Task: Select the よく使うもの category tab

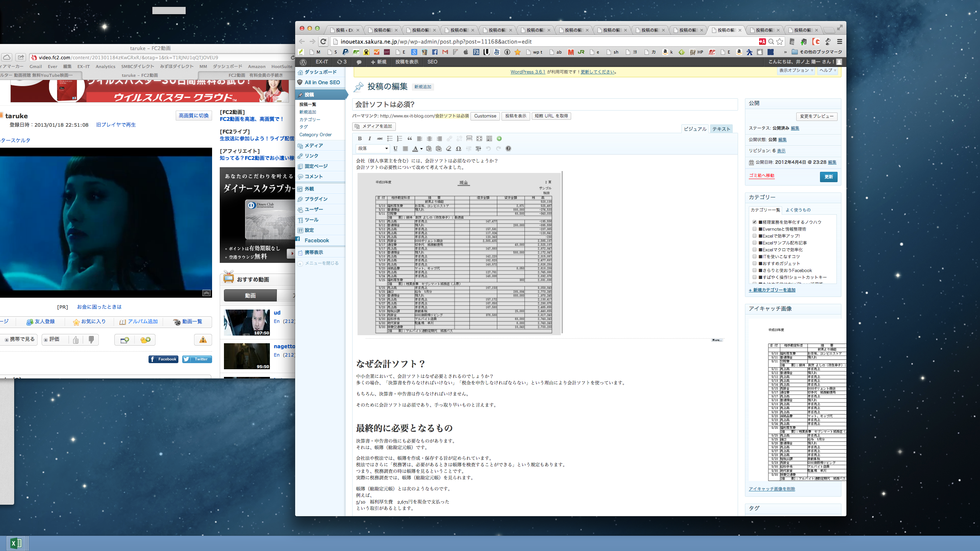Action: 798,210
